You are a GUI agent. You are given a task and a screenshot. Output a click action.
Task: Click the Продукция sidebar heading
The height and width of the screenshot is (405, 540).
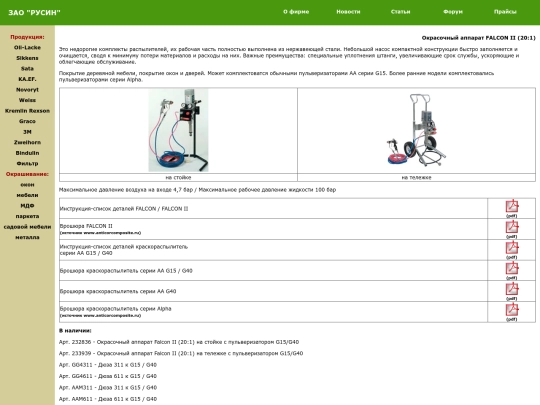coord(27,37)
